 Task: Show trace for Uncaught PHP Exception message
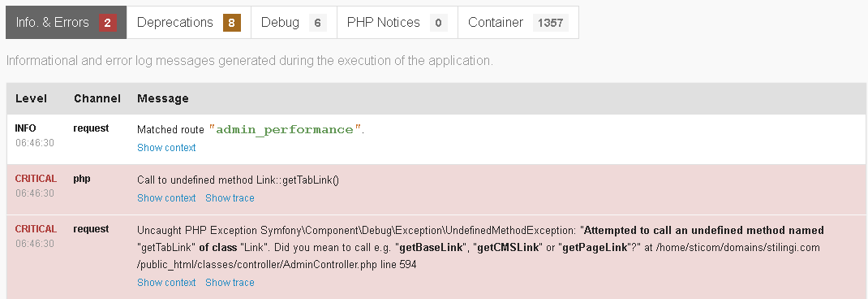[x=230, y=283]
